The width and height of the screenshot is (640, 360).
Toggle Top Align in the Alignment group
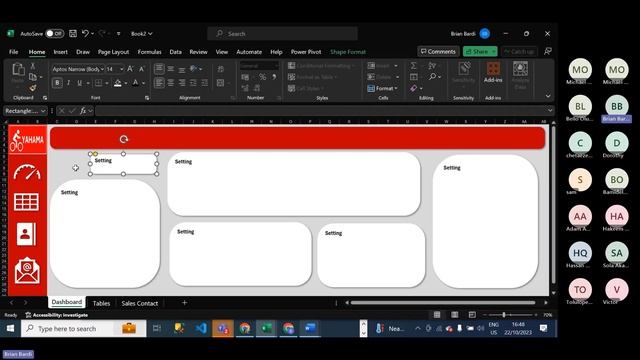tap(159, 69)
